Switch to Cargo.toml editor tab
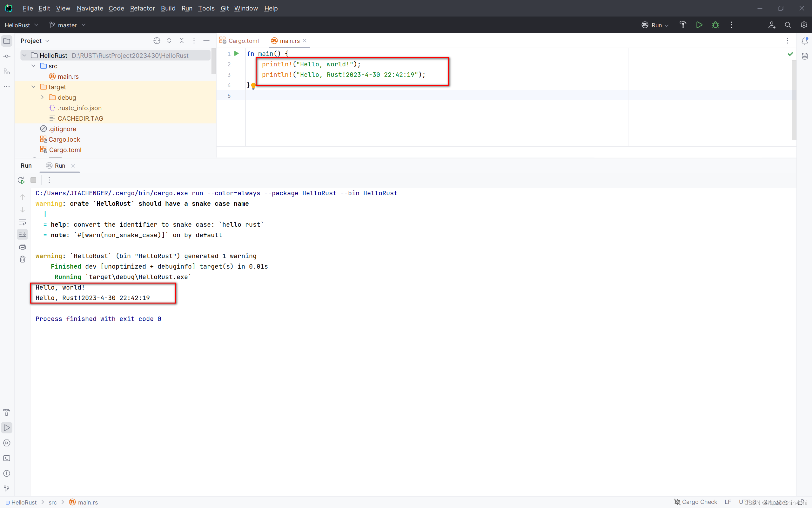The width and height of the screenshot is (812, 508). point(239,41)
